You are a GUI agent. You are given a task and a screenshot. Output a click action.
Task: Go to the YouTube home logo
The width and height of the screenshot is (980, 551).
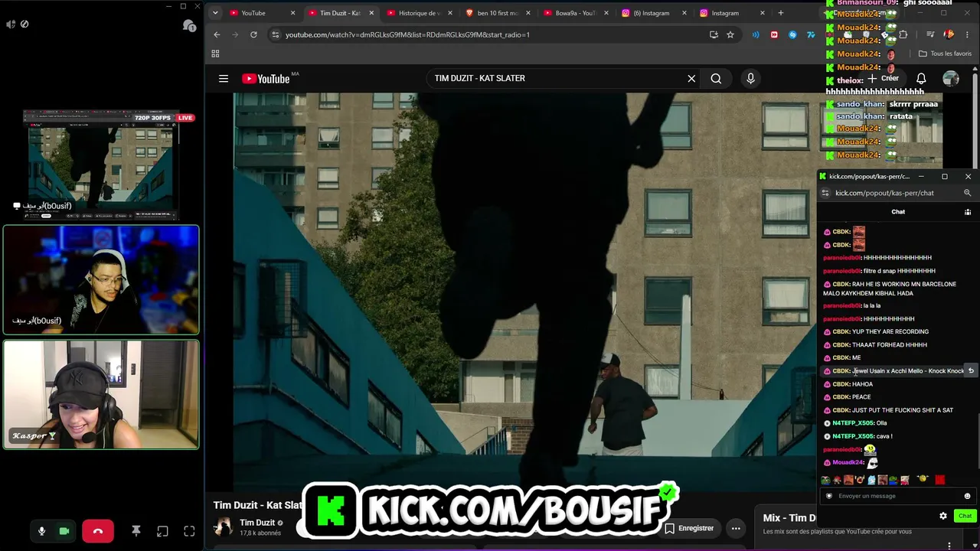[266, 79]
